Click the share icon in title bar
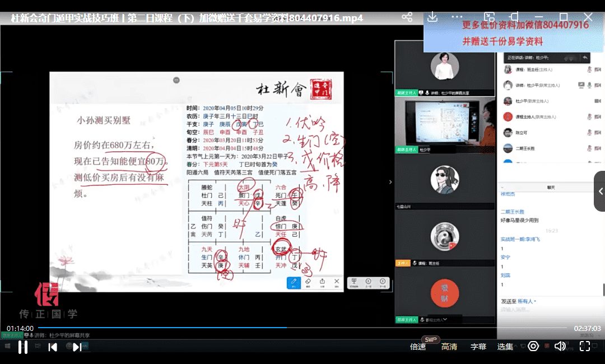This screenshot has height=364, width=605. (407, 17)
